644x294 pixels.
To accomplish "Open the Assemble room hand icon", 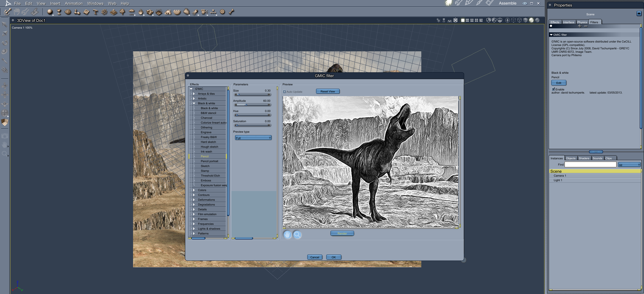I will (449, 3).
